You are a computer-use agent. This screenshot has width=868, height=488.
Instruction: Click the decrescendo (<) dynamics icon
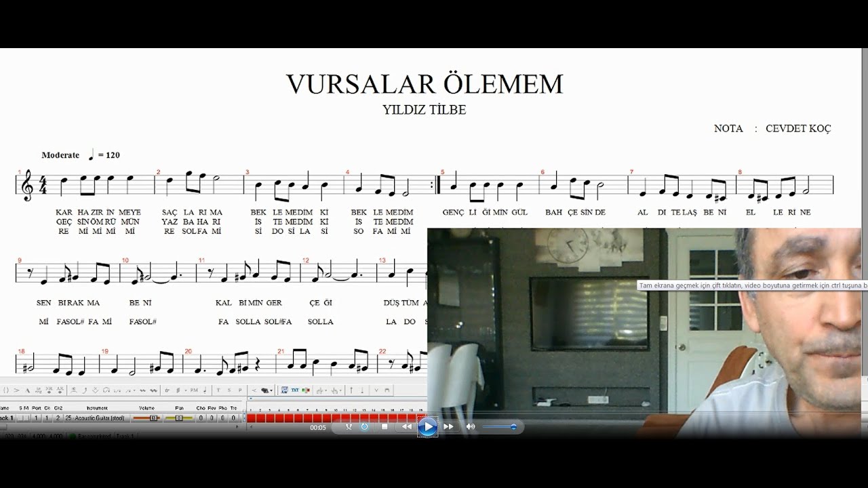(x=254, y=390)
